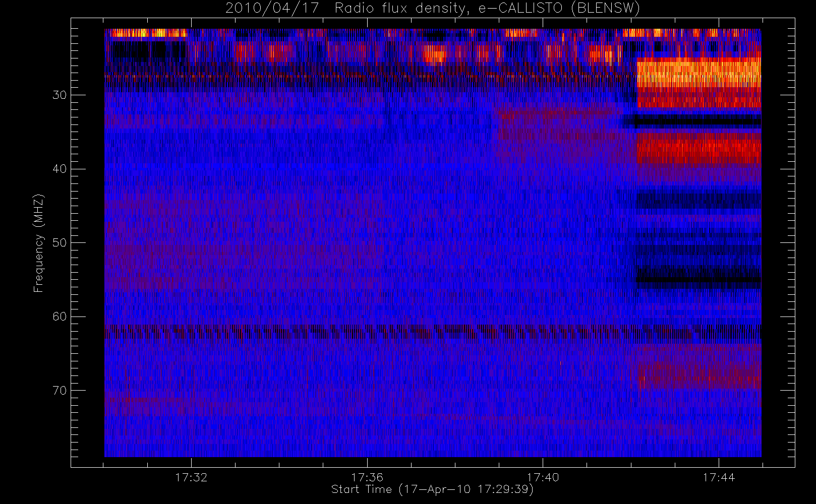Click the 'Frequency (MHZ)' axis label
816x504 pixels.
pos(39,243)
